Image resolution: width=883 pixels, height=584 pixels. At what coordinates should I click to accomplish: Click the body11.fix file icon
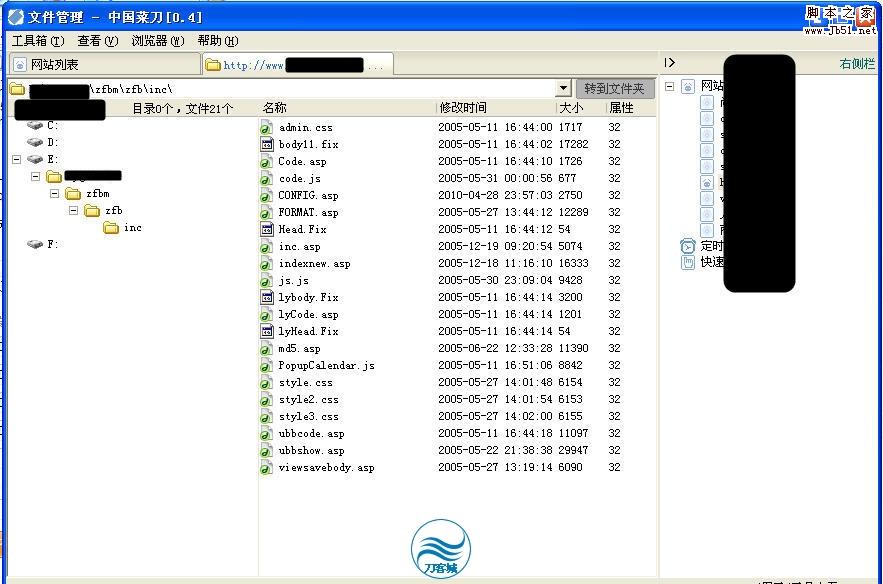(266, 145)
